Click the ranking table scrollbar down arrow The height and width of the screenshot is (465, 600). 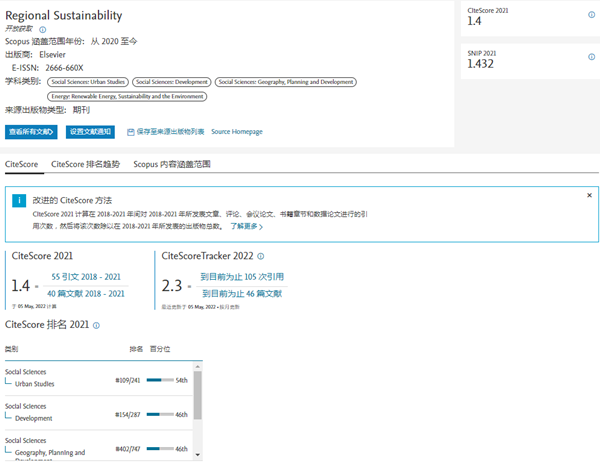(x=198, y=455)
